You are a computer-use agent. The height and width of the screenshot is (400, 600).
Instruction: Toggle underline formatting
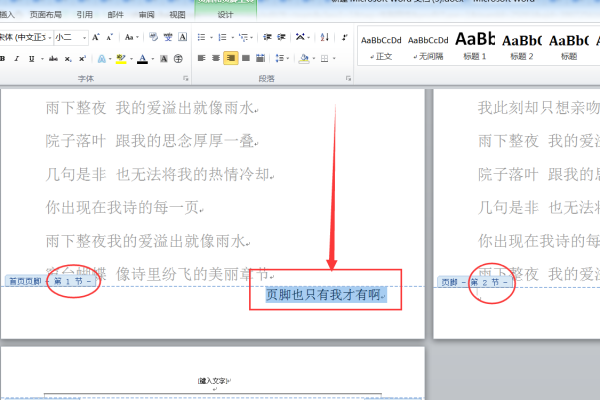coord(31,59)
